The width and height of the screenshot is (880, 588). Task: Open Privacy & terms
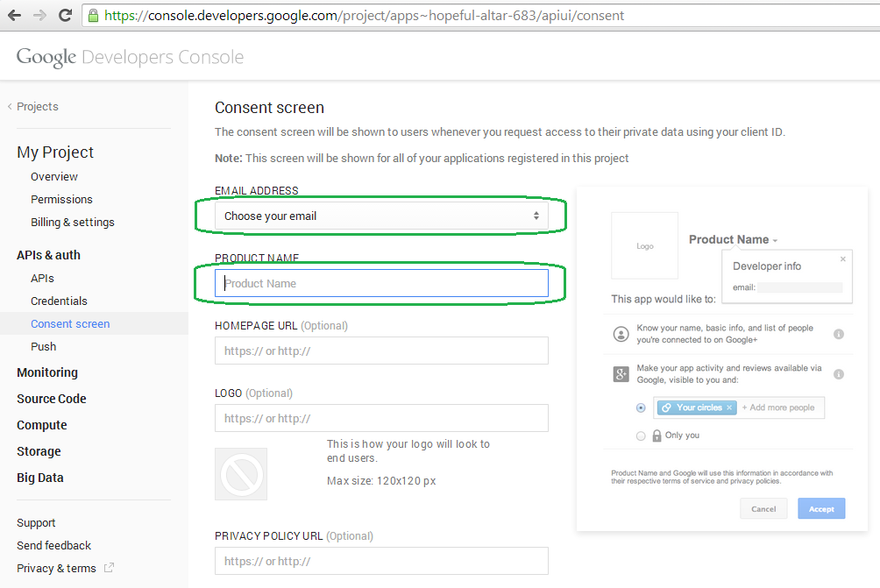tap(57, 569)
